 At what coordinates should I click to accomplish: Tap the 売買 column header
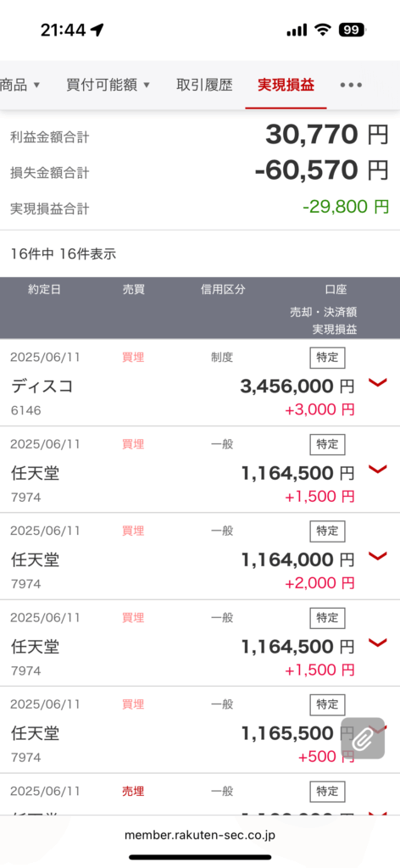click(133, 290)
